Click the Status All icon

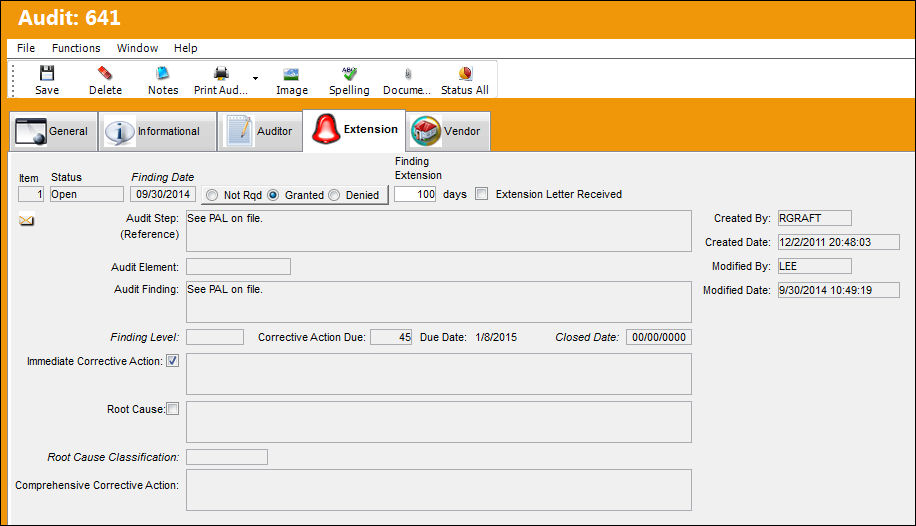[x=465, y=73]
